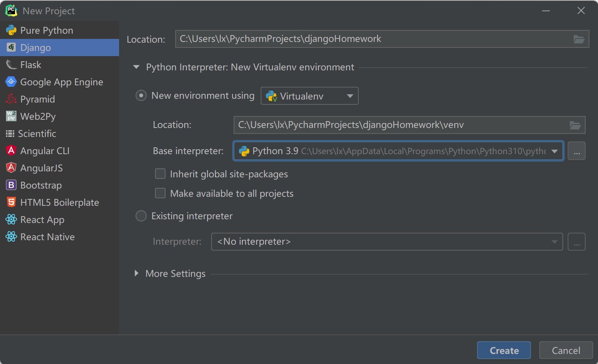The width and height of the screenshot is (598, 364).
Task: Browse folder for project Location
Action: click(579, 39)
